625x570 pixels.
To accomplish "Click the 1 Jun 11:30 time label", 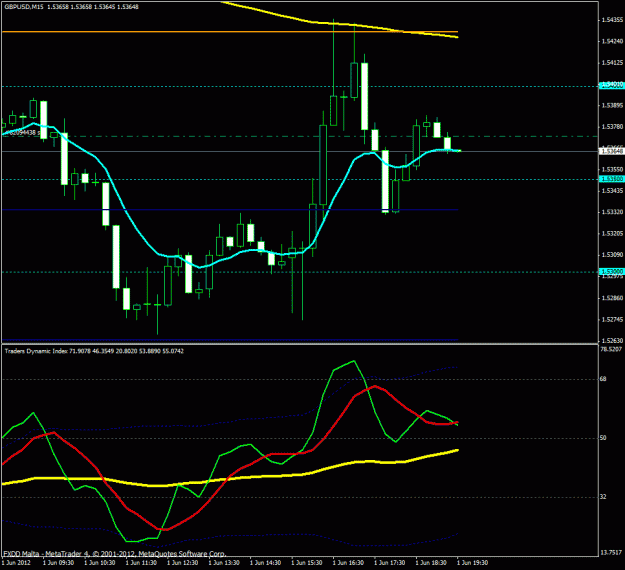I will click(x=141, y=563).
